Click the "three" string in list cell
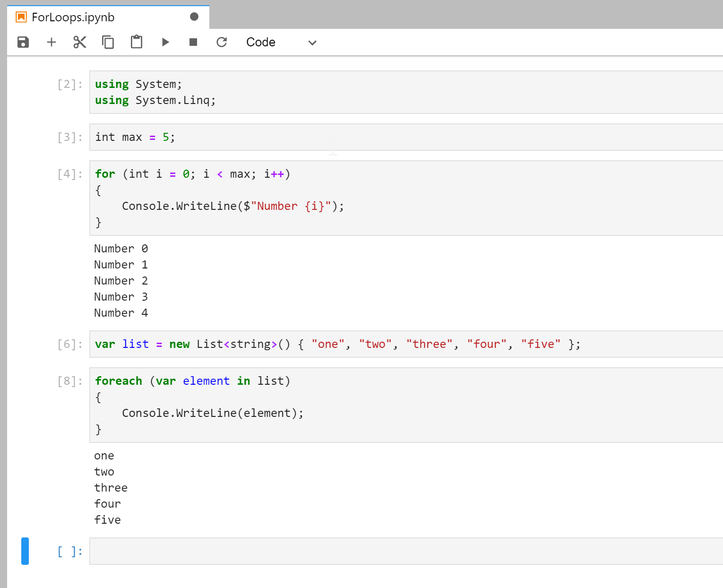 click(x=429, y=344)
